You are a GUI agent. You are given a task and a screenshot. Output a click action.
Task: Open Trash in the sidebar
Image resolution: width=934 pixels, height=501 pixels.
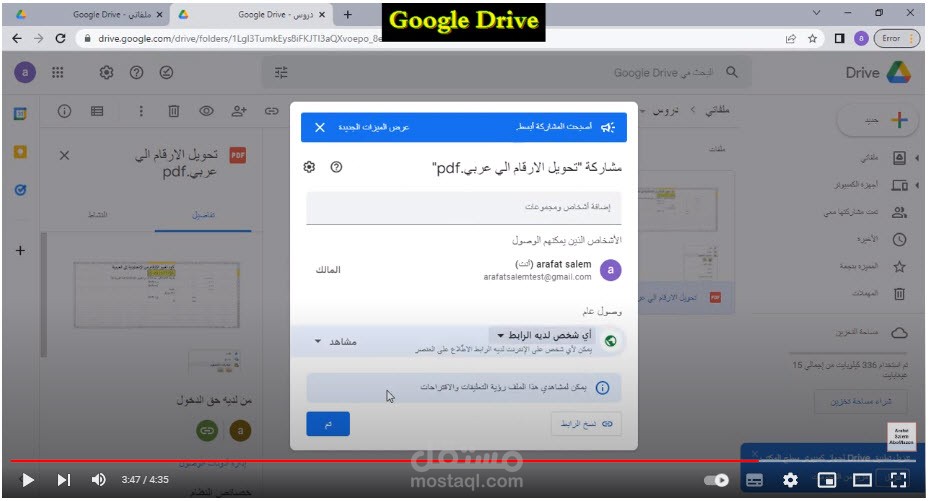880,293
